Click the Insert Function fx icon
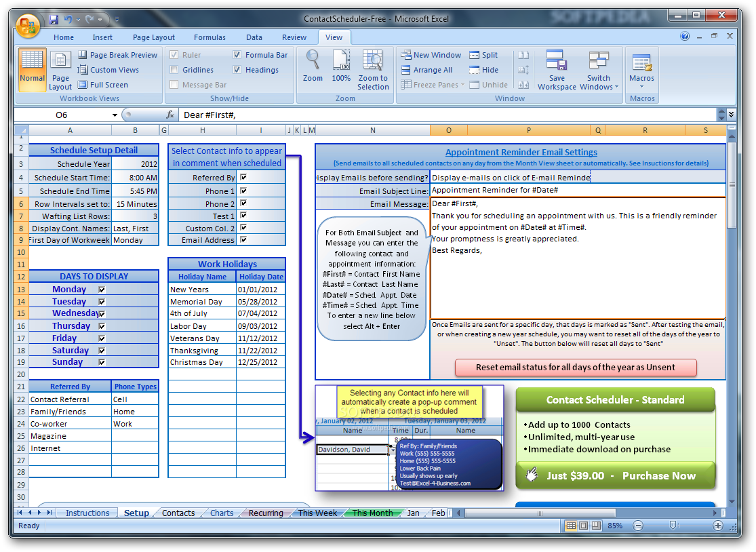This screenshot has width=756, height=552. point(170,115)
